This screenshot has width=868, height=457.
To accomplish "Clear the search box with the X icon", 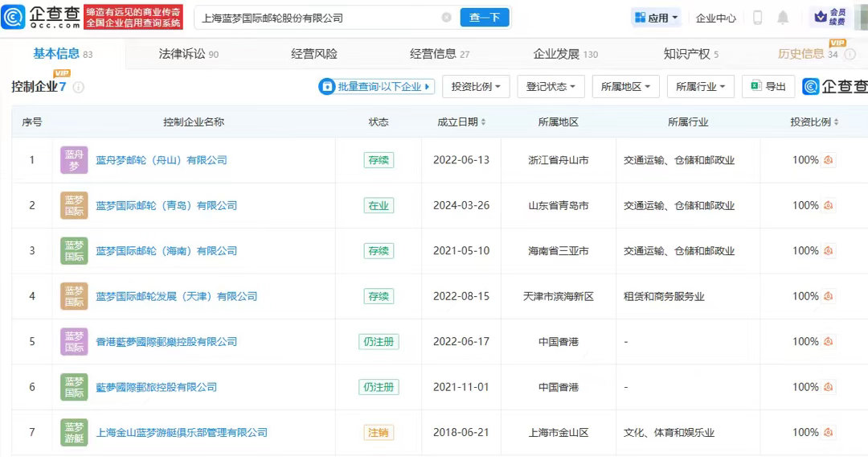I will (x=446, y=18).
